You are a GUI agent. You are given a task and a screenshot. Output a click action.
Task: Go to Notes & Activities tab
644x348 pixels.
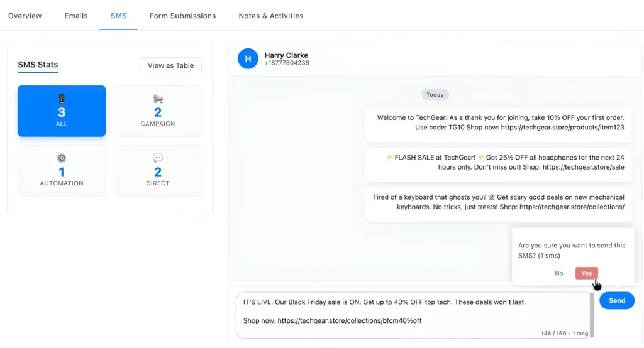(x=270, y=16)
